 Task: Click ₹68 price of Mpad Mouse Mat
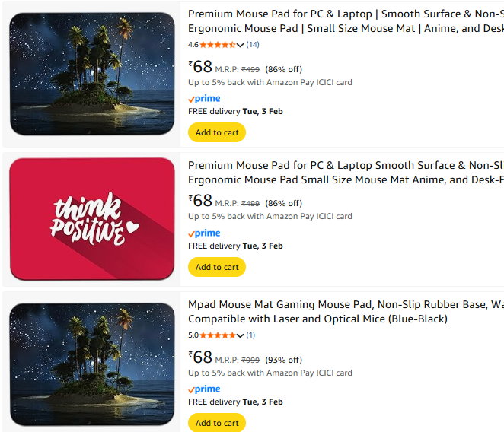[201, 357]
